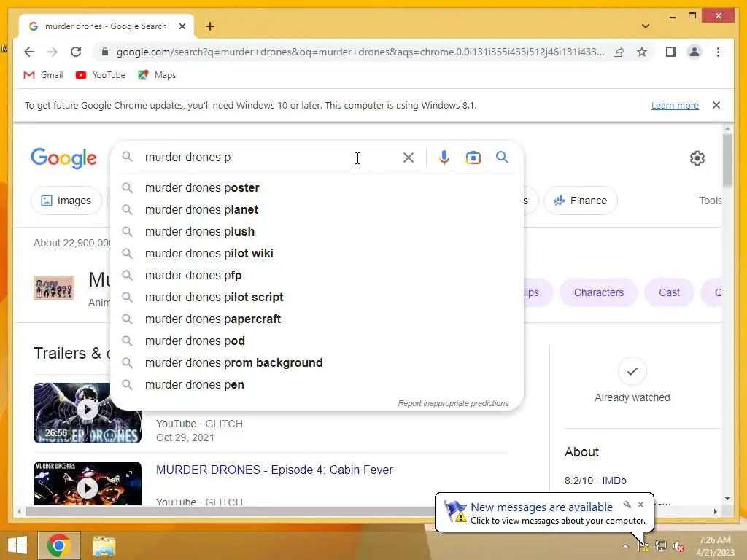747x560 pixels.
Task: Choose suggestion murder drones plush
Action: click(317, 231)
